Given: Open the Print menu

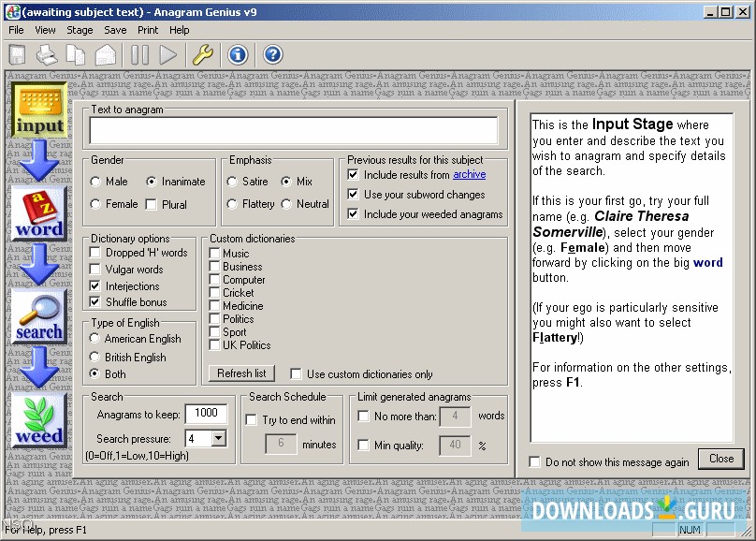Looking at the screenshot, I should click(x=148, y=30).
